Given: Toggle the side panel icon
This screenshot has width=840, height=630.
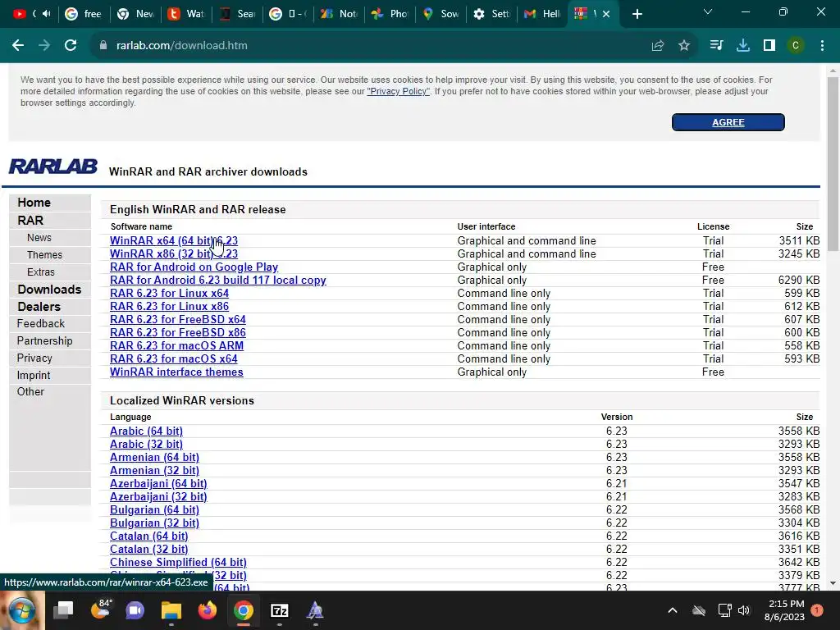Looking at the screenshot, I should point(769,46).
